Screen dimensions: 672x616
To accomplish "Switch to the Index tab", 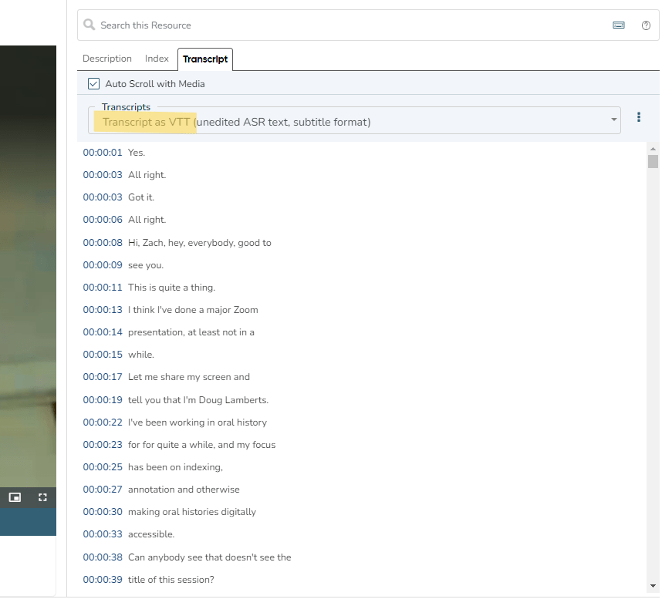I will 157,59.
